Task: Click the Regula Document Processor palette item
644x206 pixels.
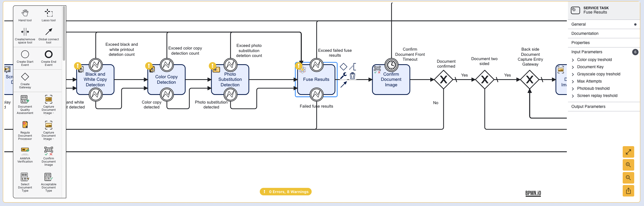Action: (25, 125)
